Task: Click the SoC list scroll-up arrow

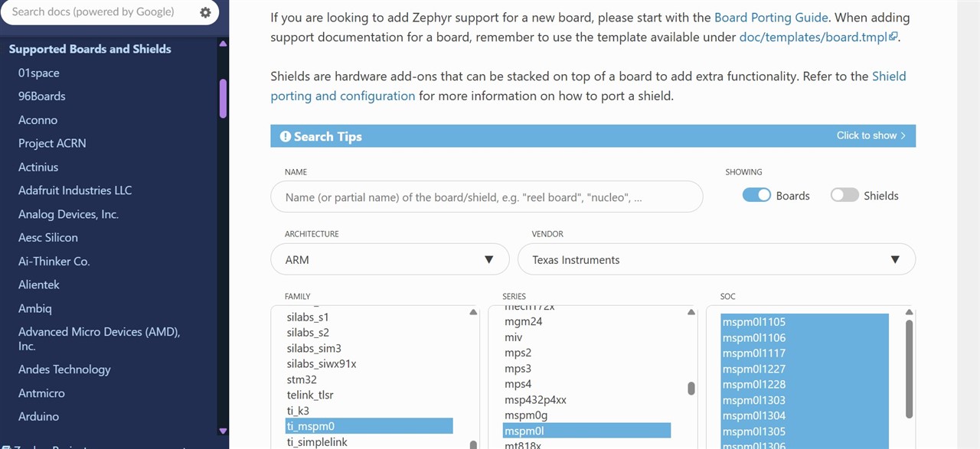Action: 909,312
